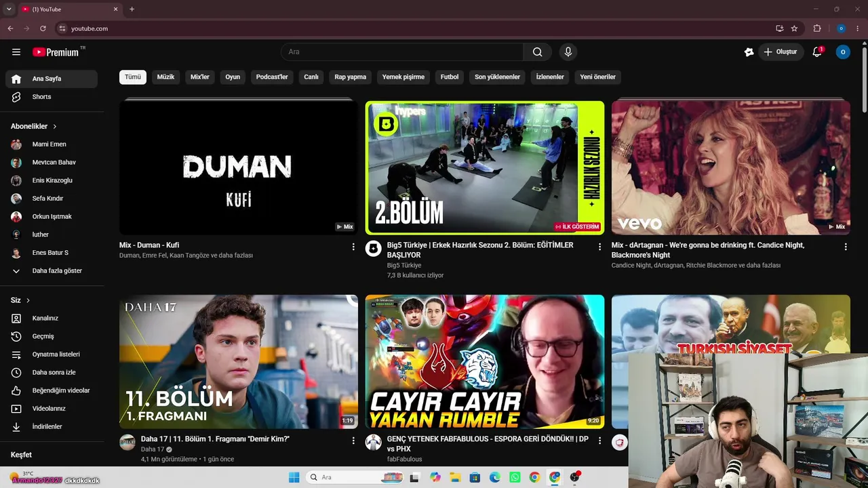Image resolution: width=868 pixels, height=488 pixels.
Task: Open options for the Daha 17 video
Action: tap(353, 441)
